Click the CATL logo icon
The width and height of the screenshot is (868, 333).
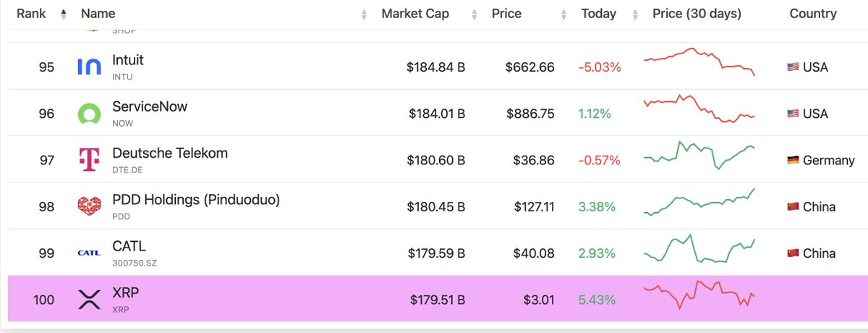[x=89, y=253]
